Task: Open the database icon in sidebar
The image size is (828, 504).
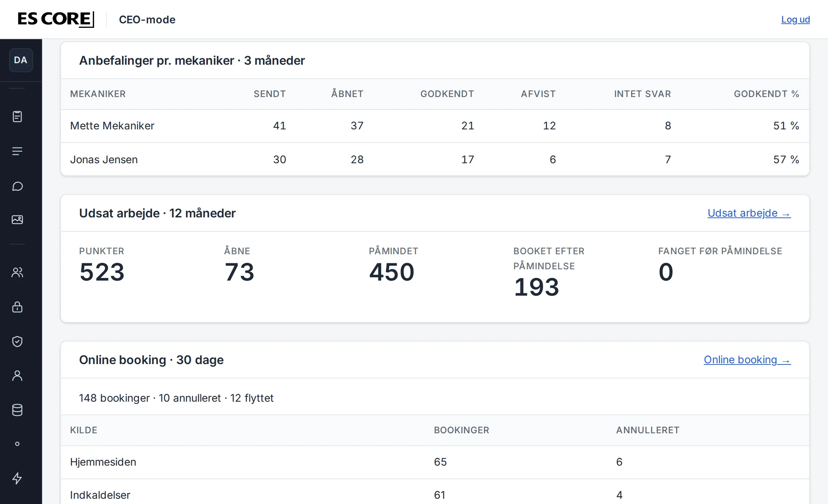Action: point(17,410)
